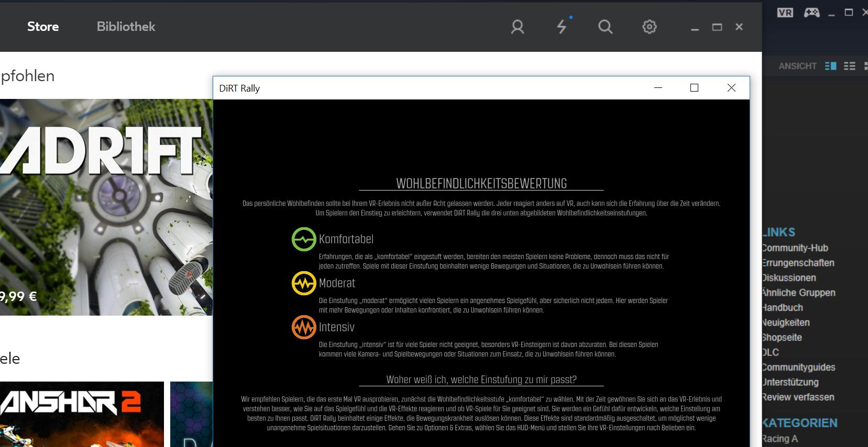Open Unterstützung link in Steam
Screen dimensions: 868x447
point(790,382)
